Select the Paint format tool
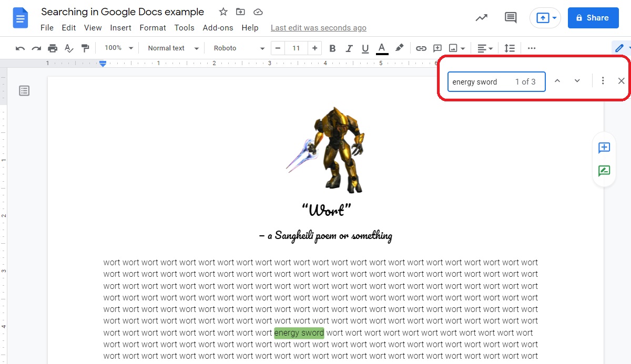The width and height of the screenshot is (631, 364). [85, 48]
